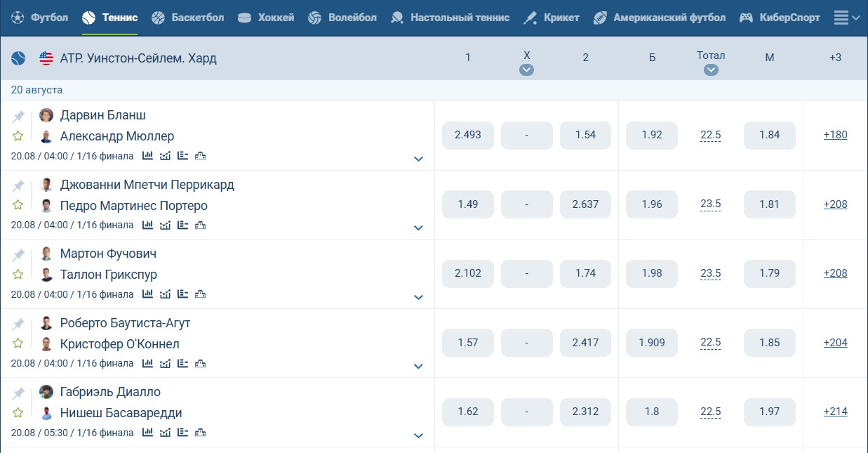Pin the Blanch vs Muller match
This screenshot has height=453, width=868.
point(19,117)
